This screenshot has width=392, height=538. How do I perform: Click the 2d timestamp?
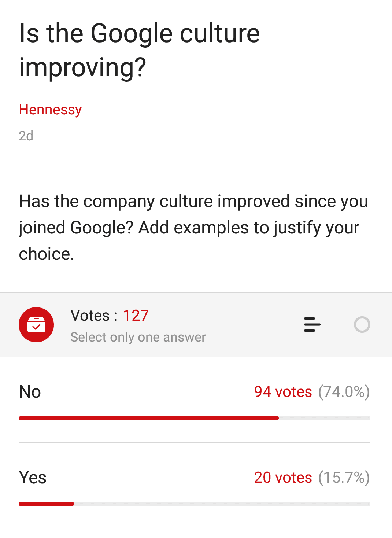[26, 136]
